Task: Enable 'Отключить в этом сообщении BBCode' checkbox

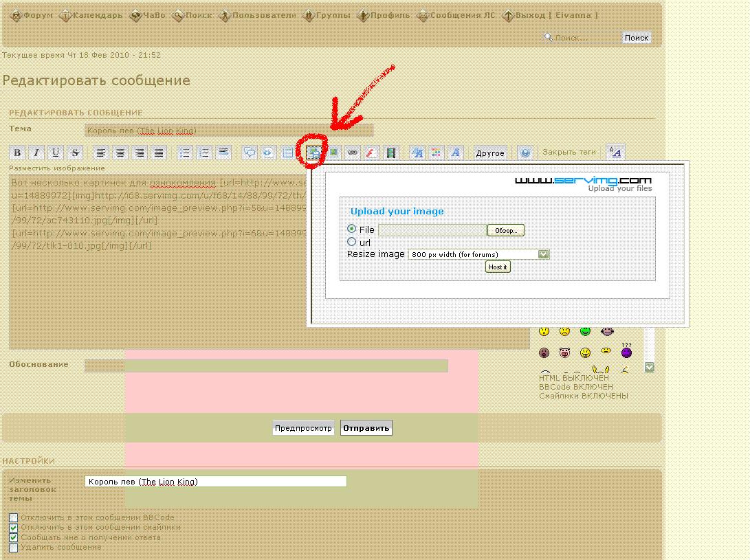Action: (x=13, y=517)
